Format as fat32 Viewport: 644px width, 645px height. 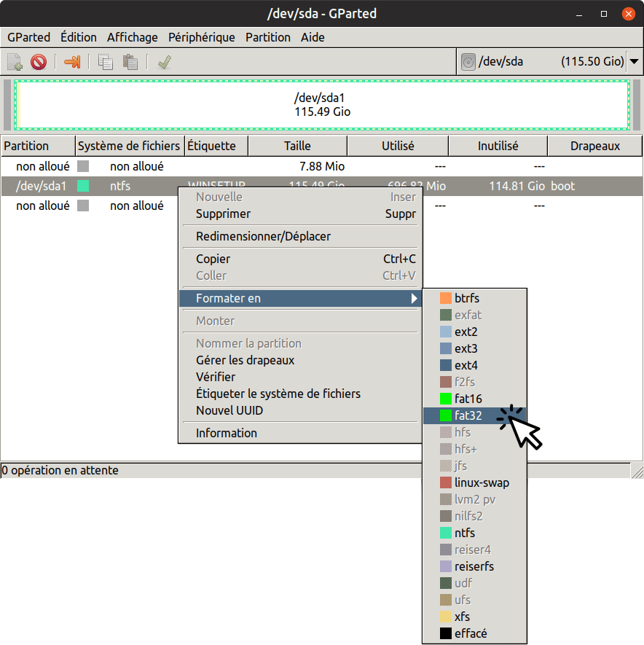point(475,416)
